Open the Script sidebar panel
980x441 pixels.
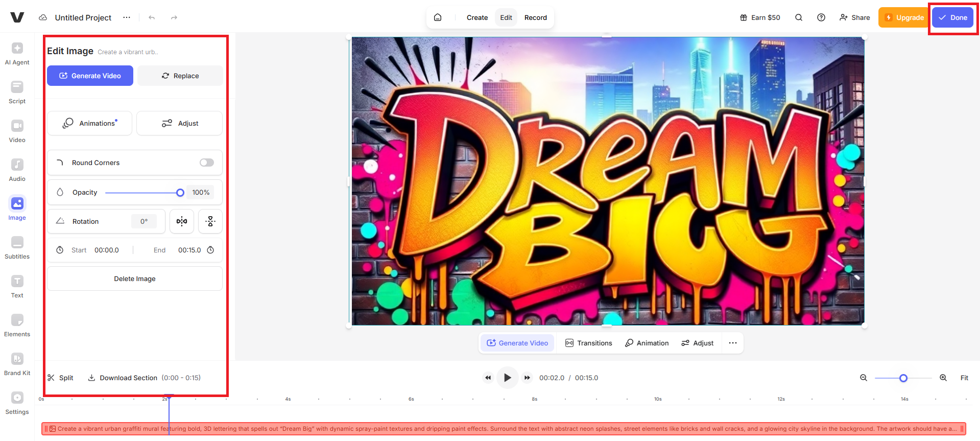(x=17, y=92)
